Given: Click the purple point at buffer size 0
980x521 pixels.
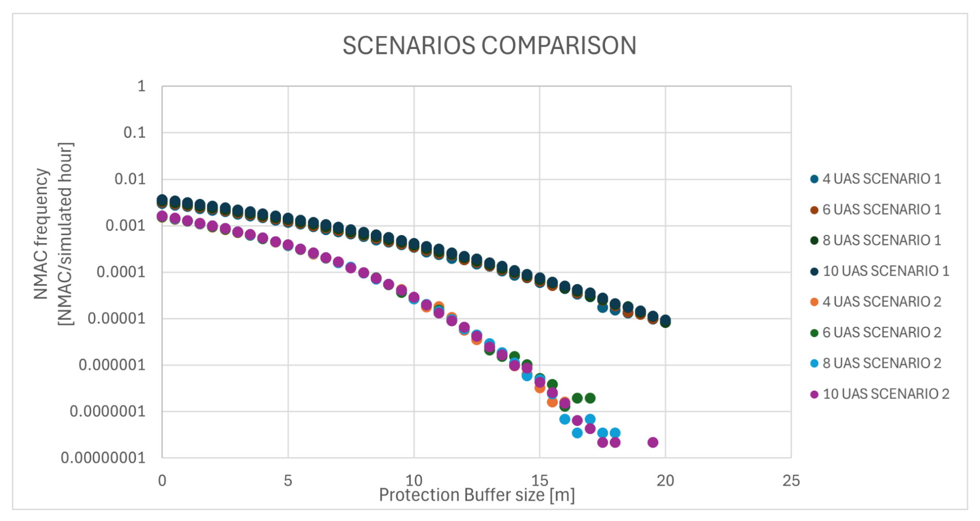Looking at the screenshot, I should (x=162, y=216).
